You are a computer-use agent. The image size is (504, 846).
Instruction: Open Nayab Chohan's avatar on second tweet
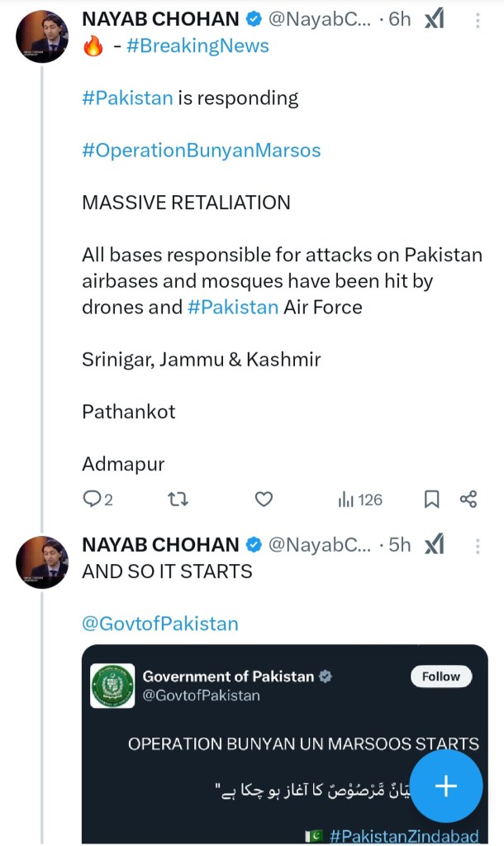(42, 562)
